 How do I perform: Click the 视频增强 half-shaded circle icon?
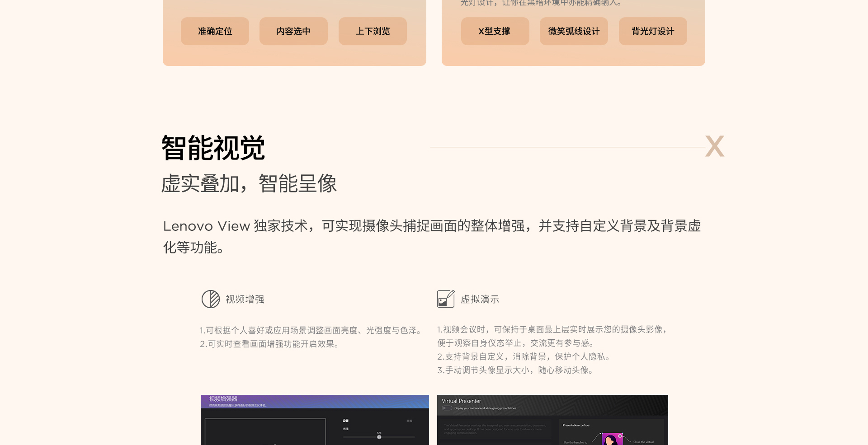pos(210,299)
